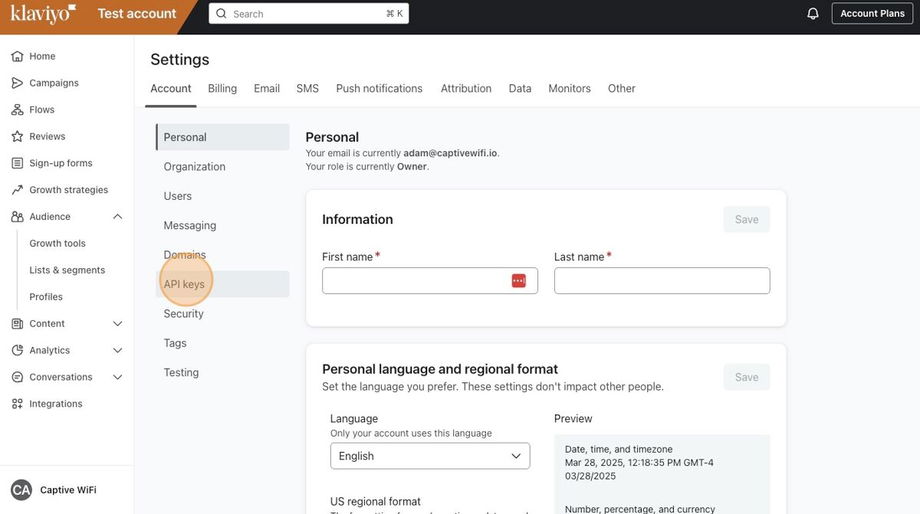Open the Language dropdown
The image size is (920, 514).
click(x=430, y=456)
